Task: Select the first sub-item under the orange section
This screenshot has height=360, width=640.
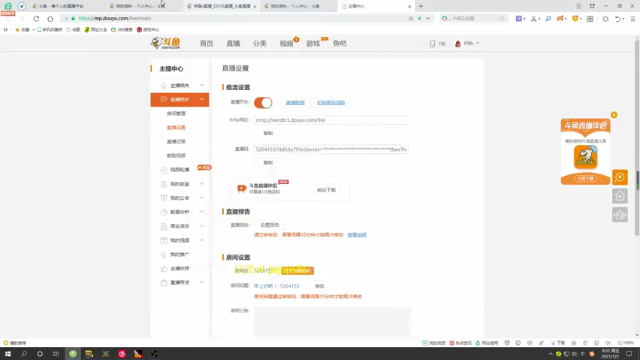Action: point(176,113)
